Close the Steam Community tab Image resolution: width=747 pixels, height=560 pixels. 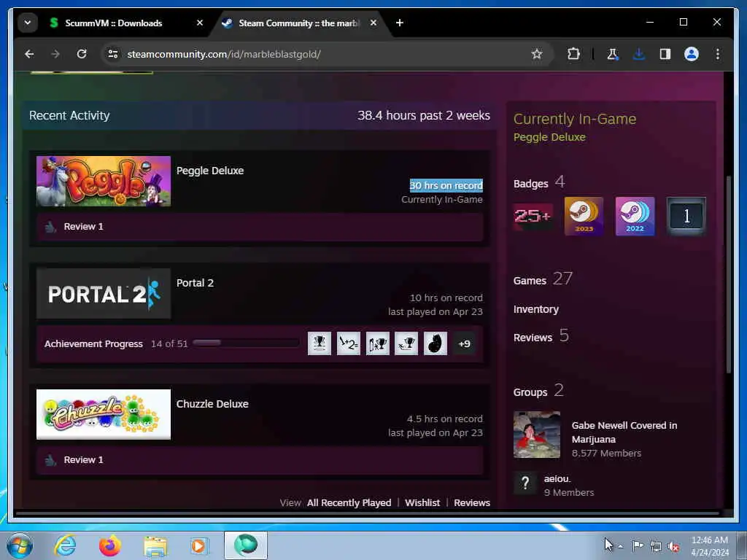pyautogui.click(x=373, y=23)
